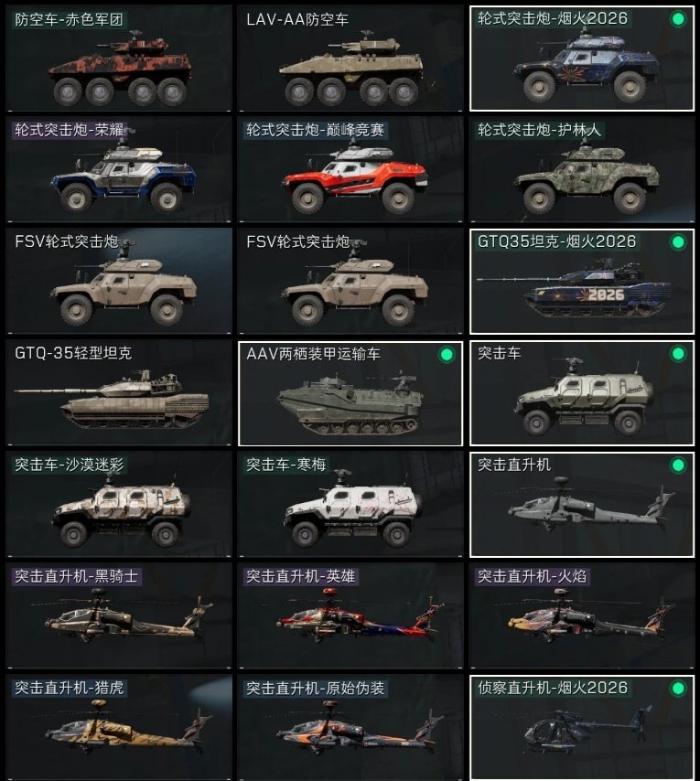Select the 防空车-赤色军团 vehicle skin
700x781 pixels.
click(119, 59)
